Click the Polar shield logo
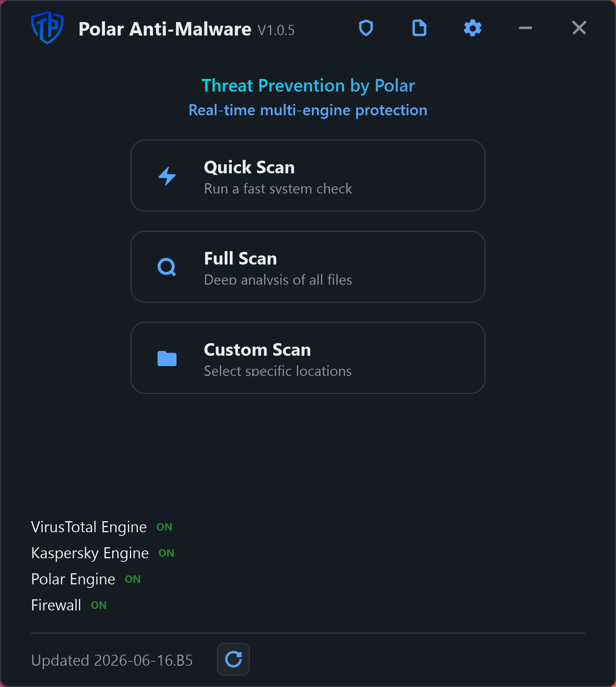616x687 pixels. pyautogui.click(x=47, y=28)
